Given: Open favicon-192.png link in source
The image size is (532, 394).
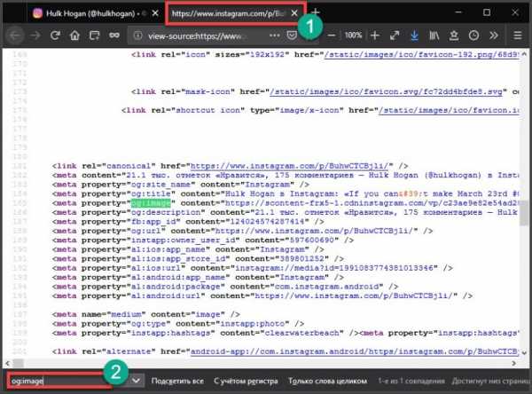Looking at the screenshot, I should (422, 55).
